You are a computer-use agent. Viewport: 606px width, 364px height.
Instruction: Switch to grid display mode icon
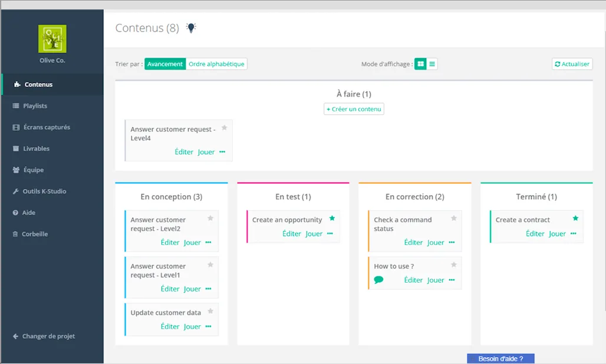click(420, 64)
